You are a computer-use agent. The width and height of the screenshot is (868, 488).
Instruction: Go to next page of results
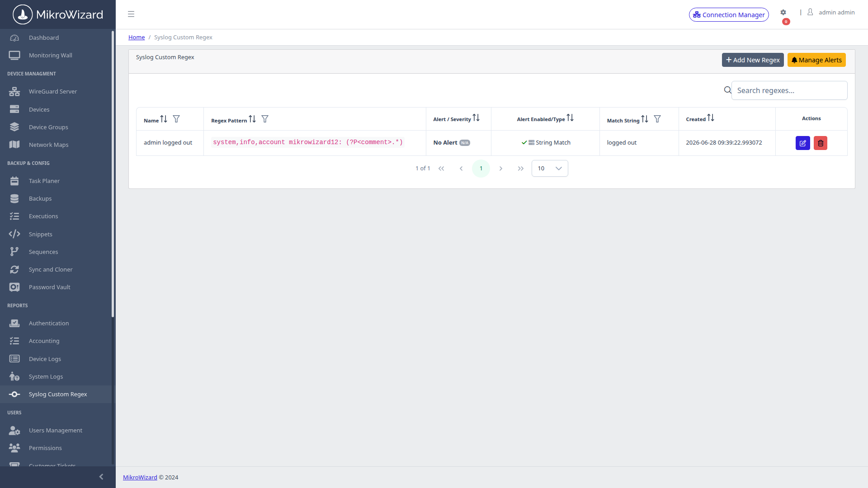(501, 169)
